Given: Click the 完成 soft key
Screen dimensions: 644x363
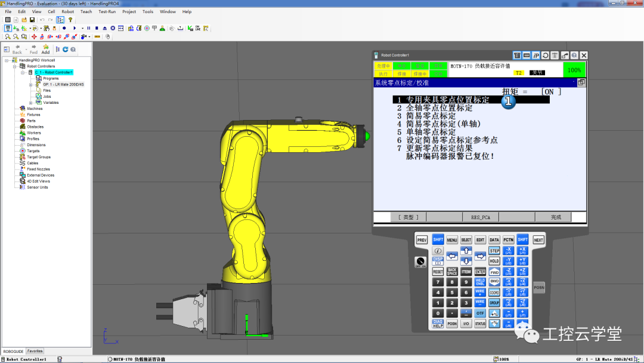Looking at the screenshot, I should (556, 217).
